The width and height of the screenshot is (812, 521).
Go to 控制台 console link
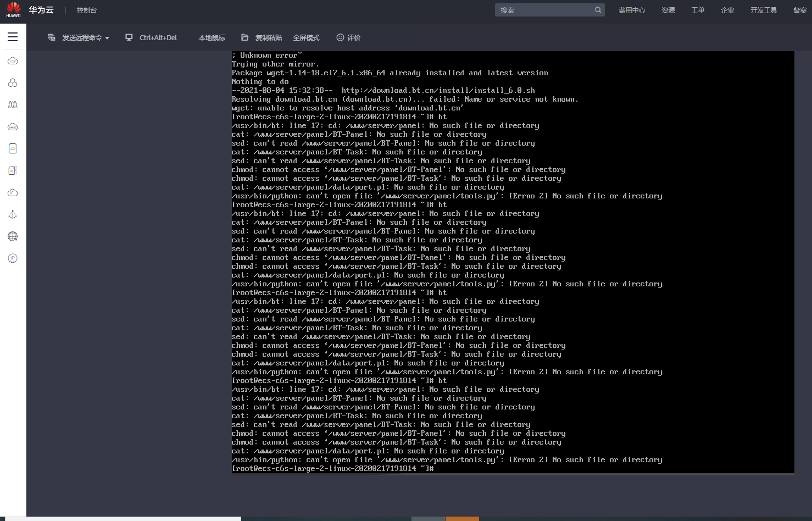86,10
